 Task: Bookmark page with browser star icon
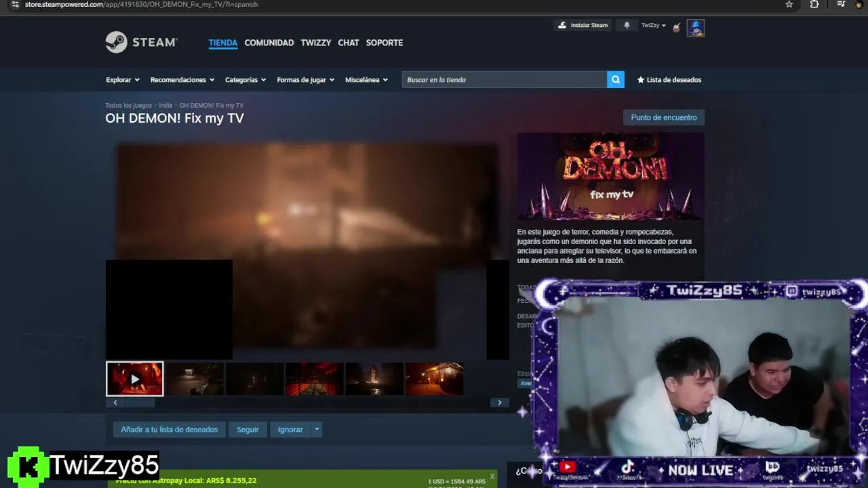coord(789,4)
